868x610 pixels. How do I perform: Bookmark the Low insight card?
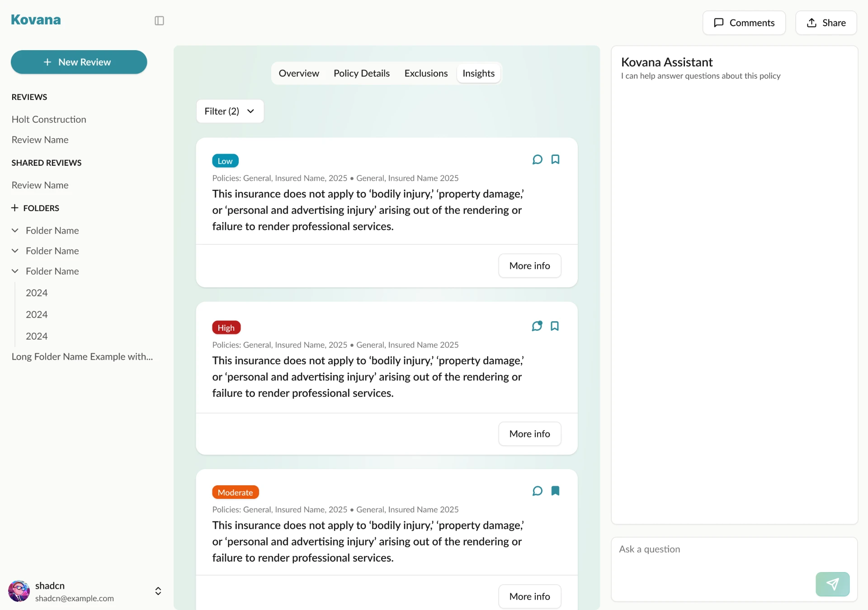point(555,160)
